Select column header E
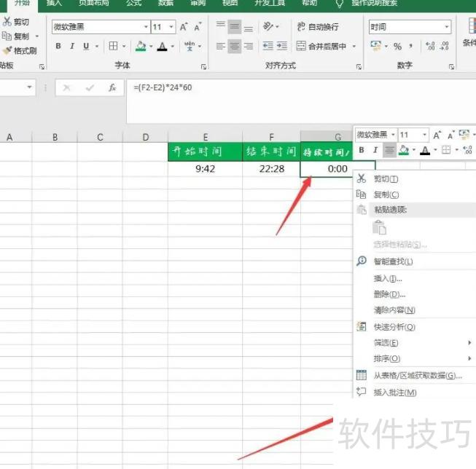476x469 pixels. point(206,137)
